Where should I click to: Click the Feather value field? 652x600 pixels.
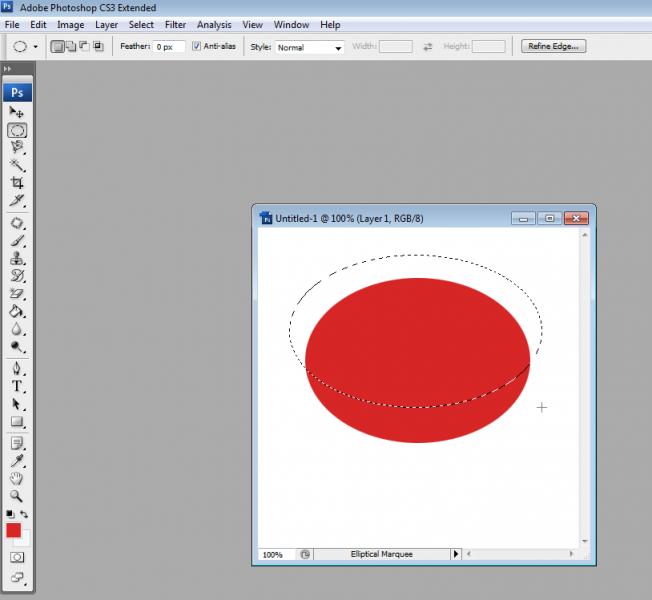[168, 47]
